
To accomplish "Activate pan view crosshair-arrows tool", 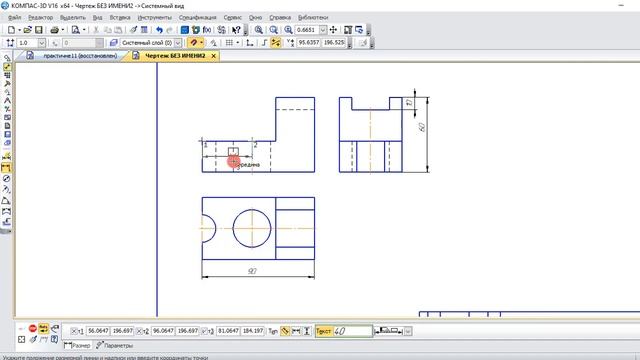I will point(333,30).
